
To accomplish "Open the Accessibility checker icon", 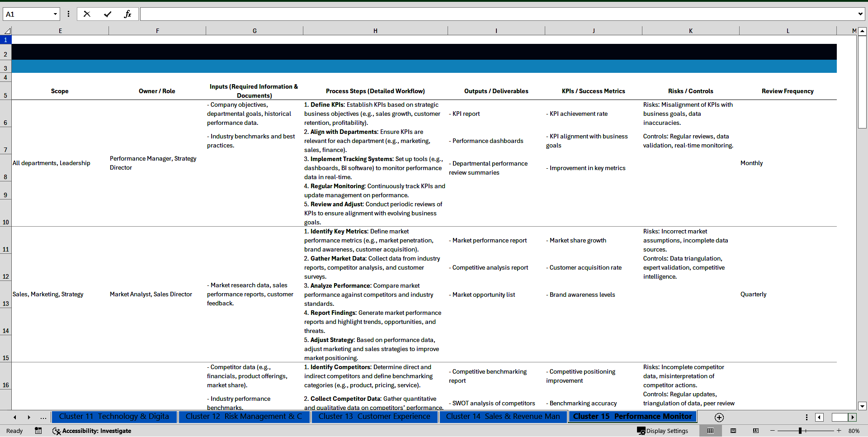I will coord(56,431).
